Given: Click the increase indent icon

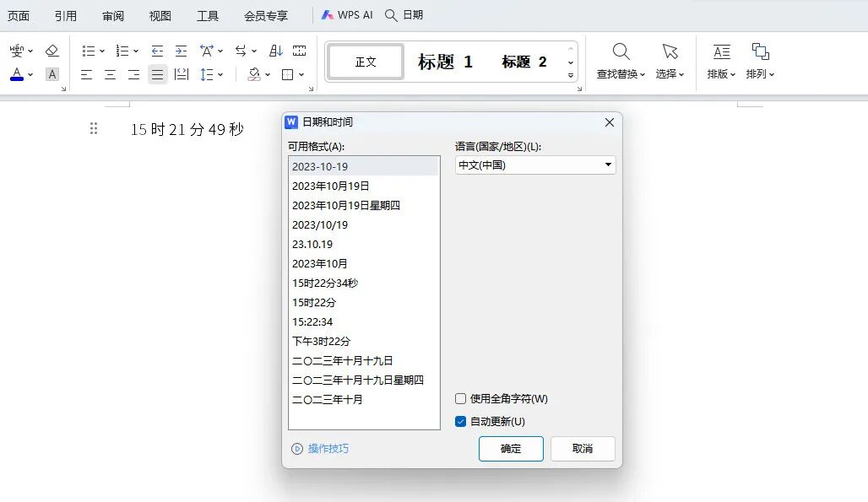Looking at the screenshot, I should [x=181, y=51].
